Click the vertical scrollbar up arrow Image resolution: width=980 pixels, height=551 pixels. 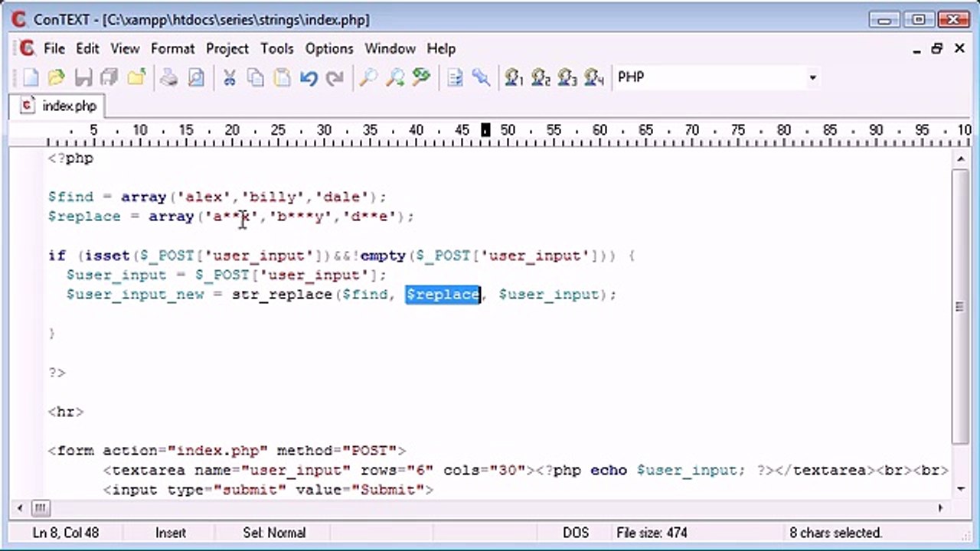(x=960, y=158)
